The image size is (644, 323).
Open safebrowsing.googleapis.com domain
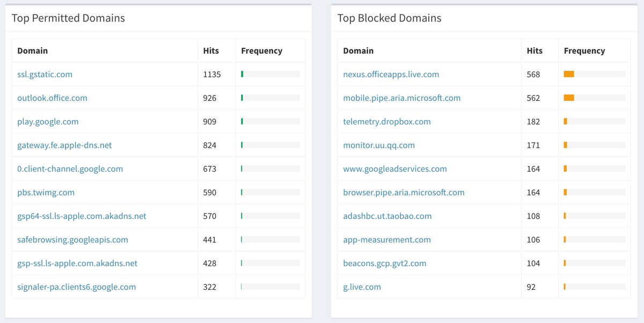72,240
